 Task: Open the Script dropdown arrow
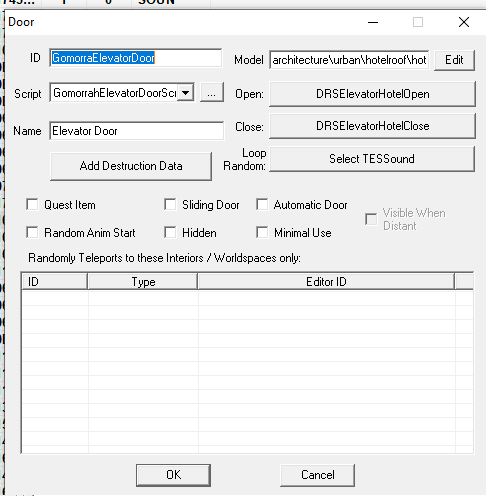pyautogui.click(x=186, y=93)
